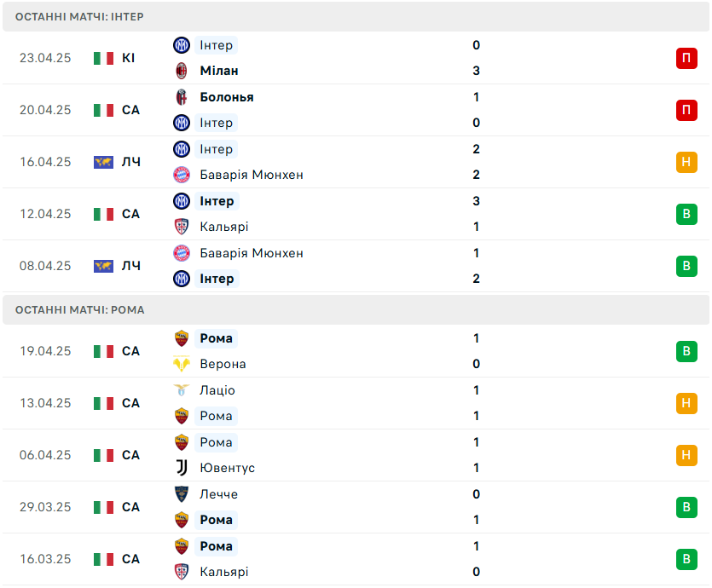Select the ОСТАННІ МАТЧІ: РОМА header
712x588 pixels.
coord(356,310)
